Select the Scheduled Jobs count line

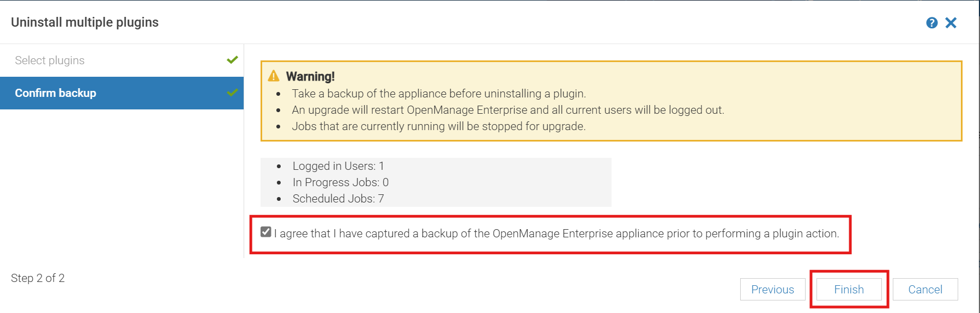(x=338, y=199)
